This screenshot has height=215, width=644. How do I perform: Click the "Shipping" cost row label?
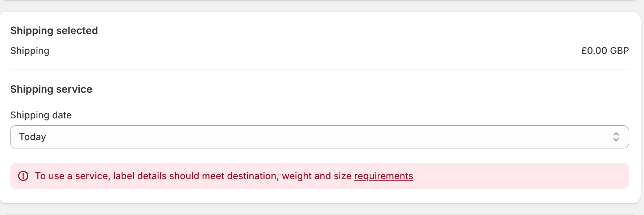pos(30,51)
